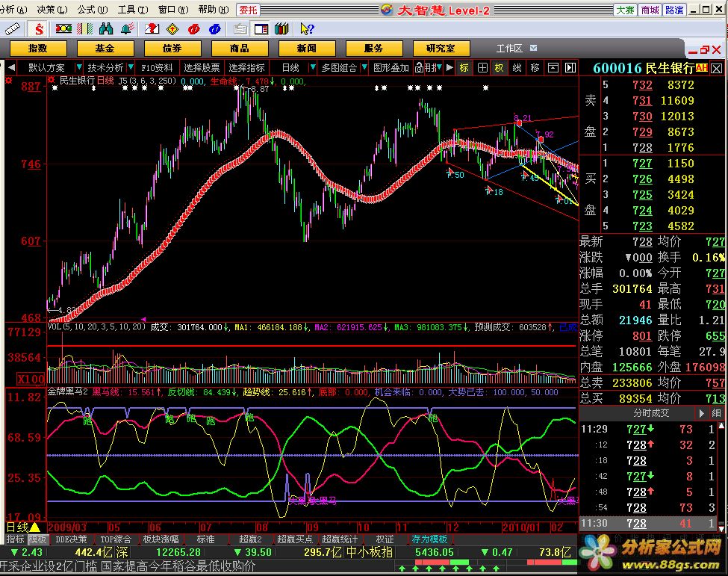This screenshot has height=576, width=728.
Task: Click the play arrow in chart toolbar
Action: [449, 68]
